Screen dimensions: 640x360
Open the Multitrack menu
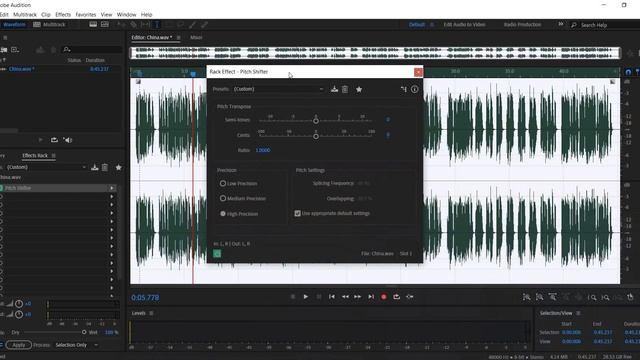tap(25, 14)
